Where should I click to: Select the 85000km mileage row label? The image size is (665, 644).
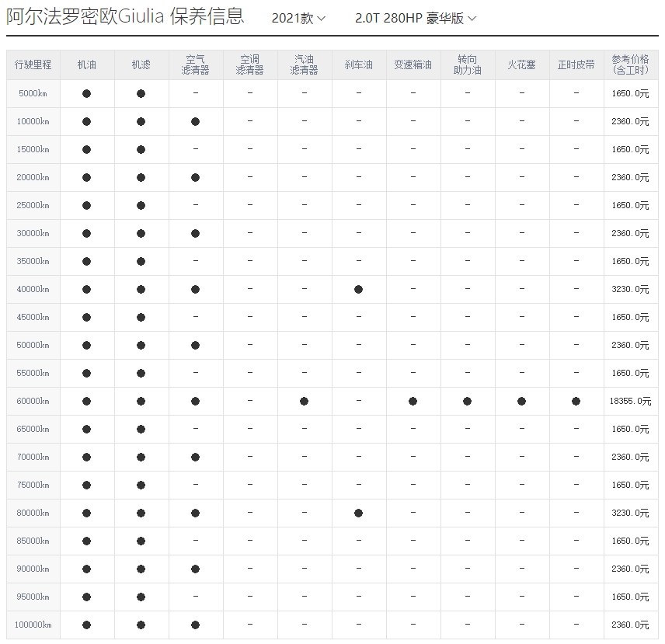[33, 541]
